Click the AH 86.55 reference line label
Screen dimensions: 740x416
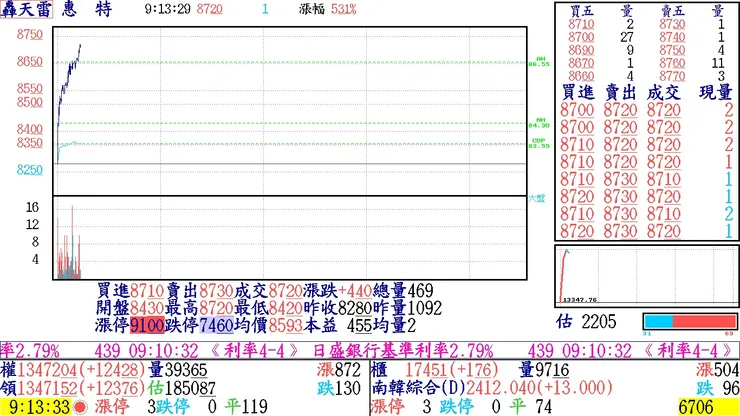(x=539, y=61)
